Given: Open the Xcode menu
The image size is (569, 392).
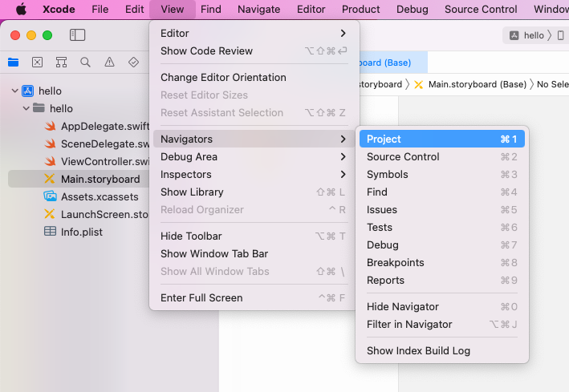Looking at the screenshot, I should [59, 9].
